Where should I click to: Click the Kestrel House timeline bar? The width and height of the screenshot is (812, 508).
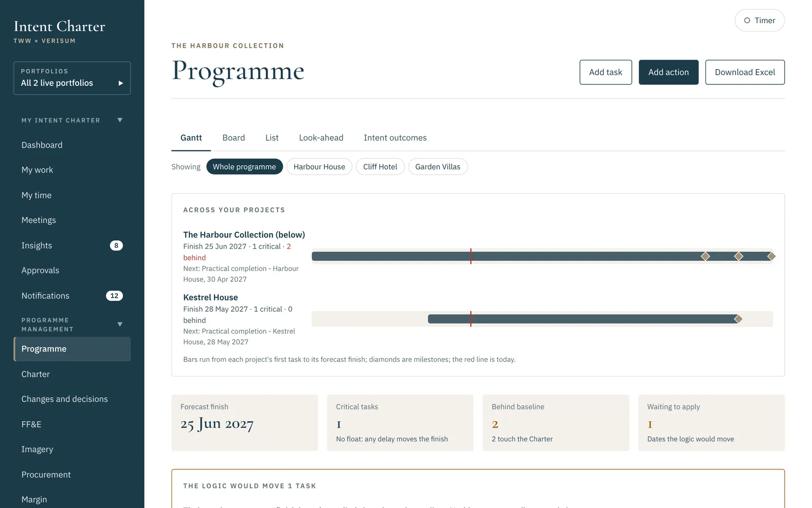tap(583, 319)
